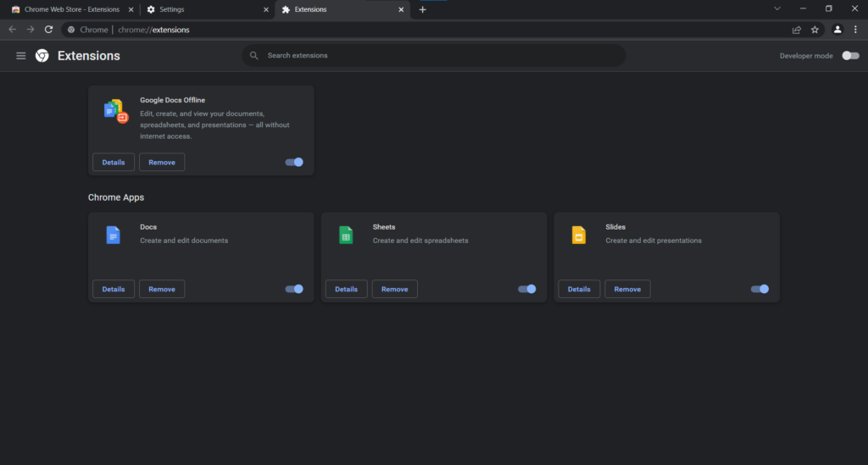Open the Chrome three-dot menu
Screen dimensions: 868x465
[x=855, y=30]
